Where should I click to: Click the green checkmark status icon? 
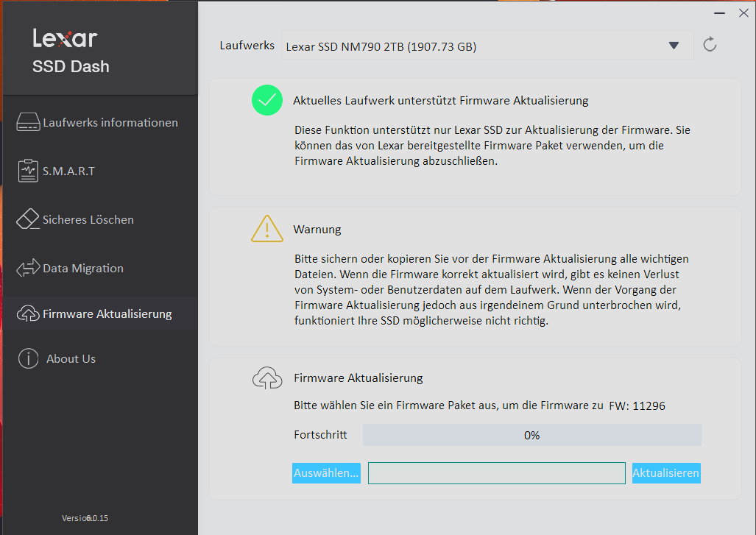pos(266,100)
